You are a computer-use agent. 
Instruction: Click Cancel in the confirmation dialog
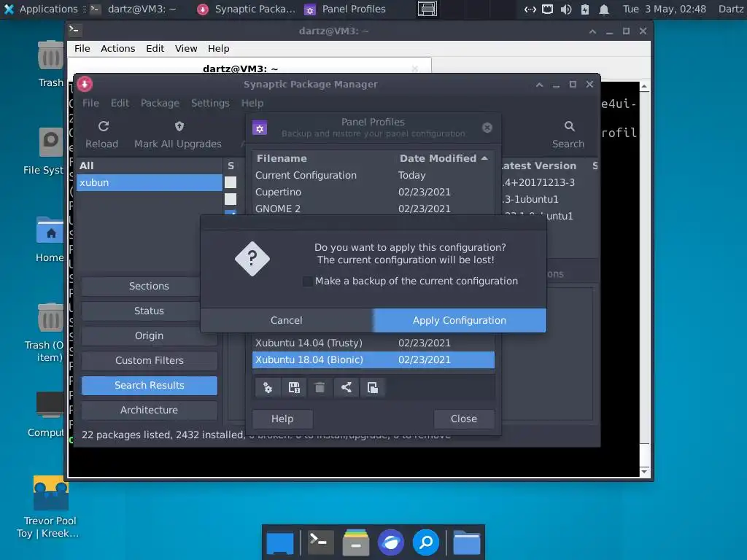point(286,321)
